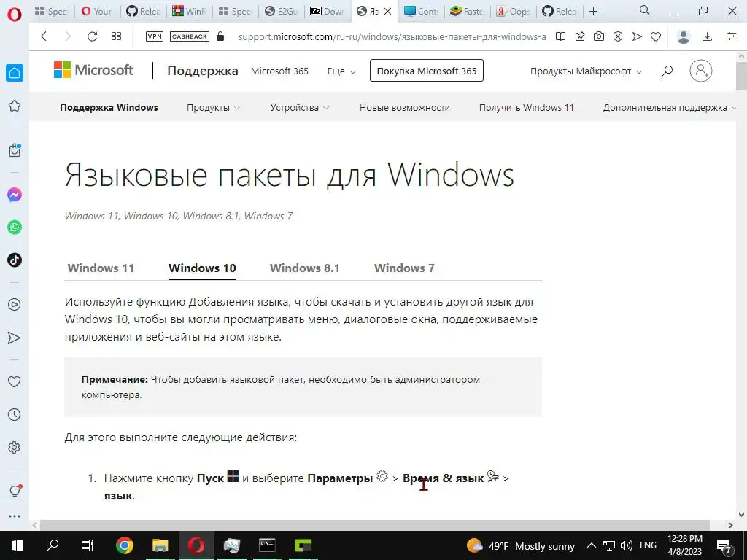Take a snapshot with camera icon

point(599,36)
